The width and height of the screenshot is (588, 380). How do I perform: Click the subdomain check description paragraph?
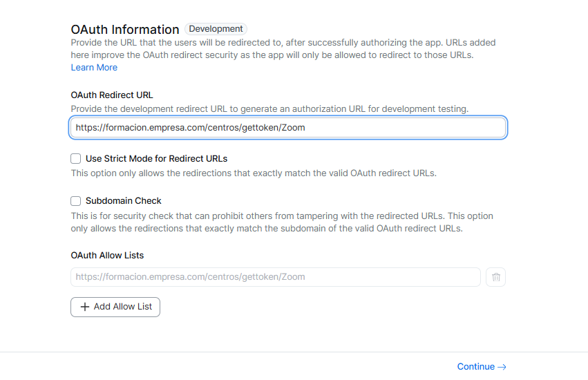pos(282,222)
